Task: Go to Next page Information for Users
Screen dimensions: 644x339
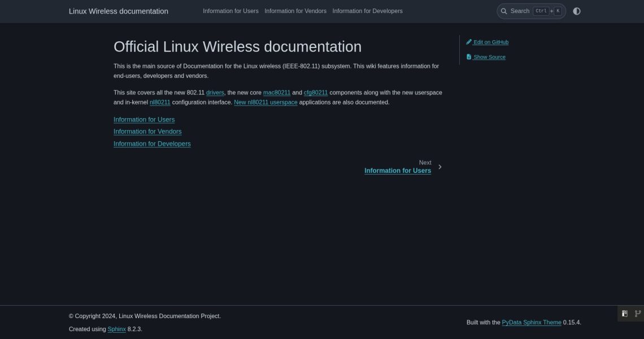Action: (x=397, y=170)
